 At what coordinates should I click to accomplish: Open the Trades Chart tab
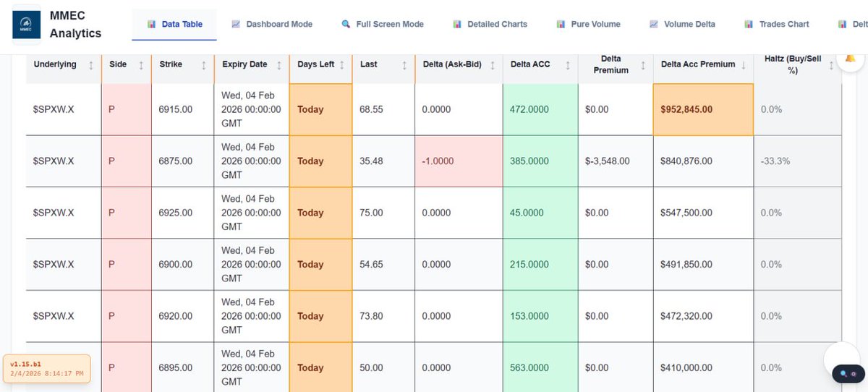(x=776, y=24)
